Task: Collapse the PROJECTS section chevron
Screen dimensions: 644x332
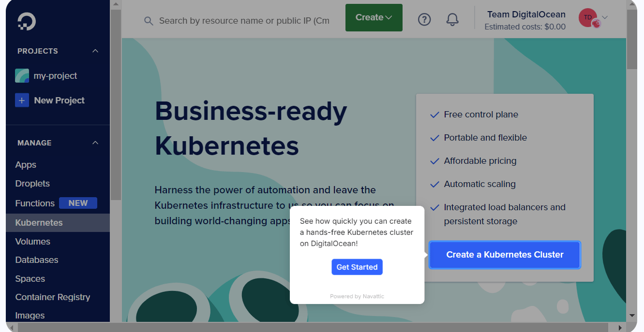Action: pyautogui.click(x=95, y=51)
